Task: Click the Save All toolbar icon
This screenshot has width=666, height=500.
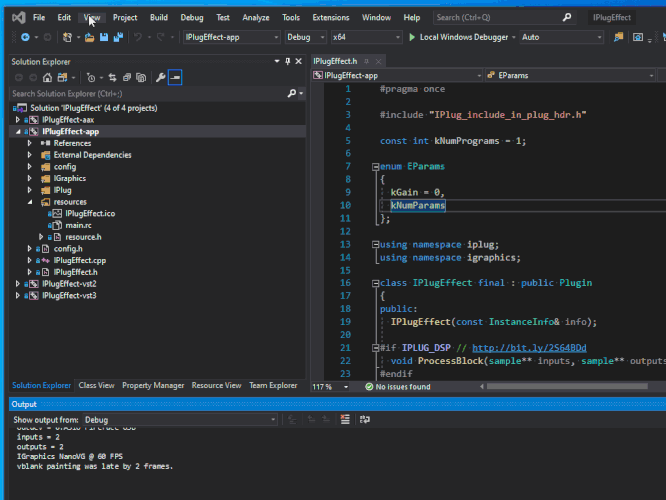Action: click(x=116, y=37)
